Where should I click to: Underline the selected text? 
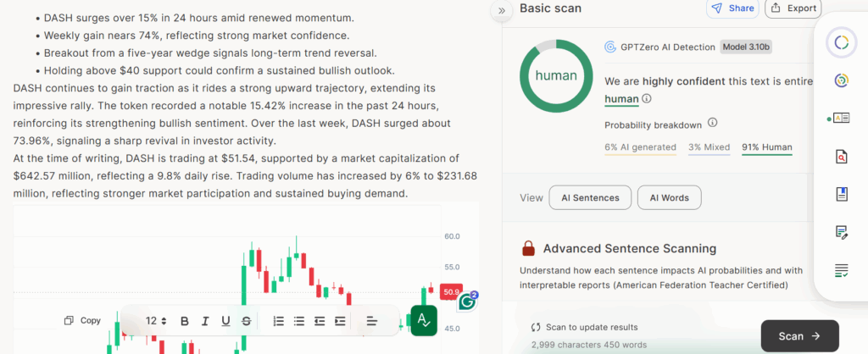(x=225, y=321)
